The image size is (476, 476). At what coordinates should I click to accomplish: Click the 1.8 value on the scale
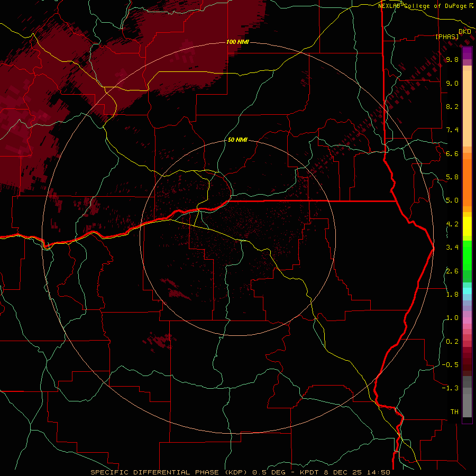pos(452,295)
